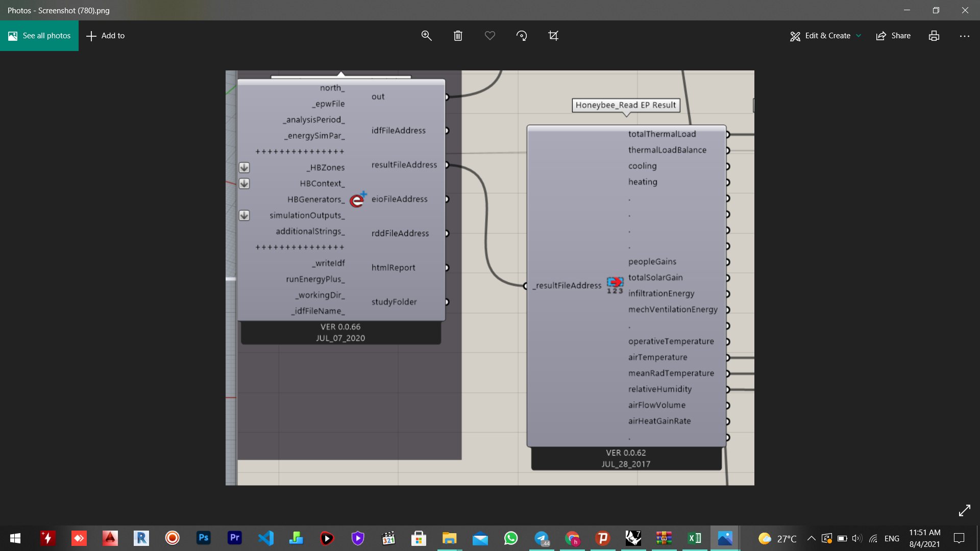Click the displayed Grasshopper screenshot image
The width and height of the screenshot is (980, 551).
(x=490, y=278)
